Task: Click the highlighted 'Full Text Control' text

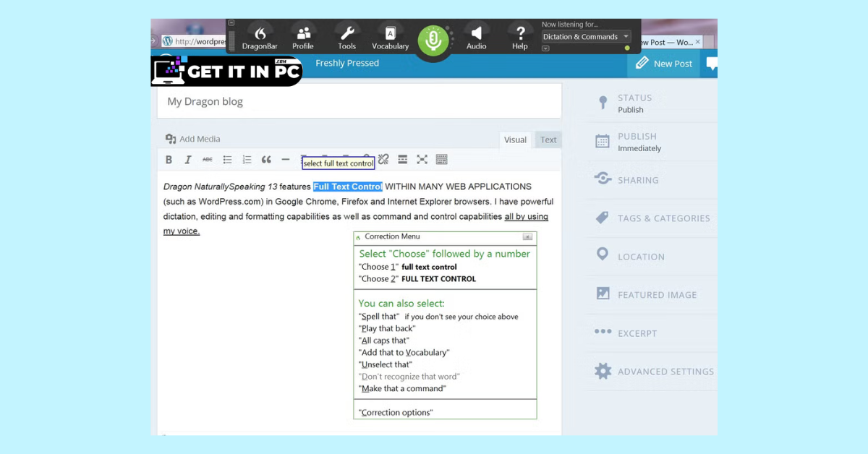Action: (348, 187)
